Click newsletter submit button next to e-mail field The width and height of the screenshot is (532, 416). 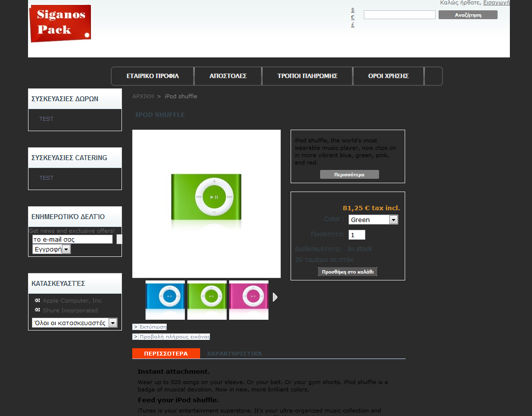tap(119, 239)
